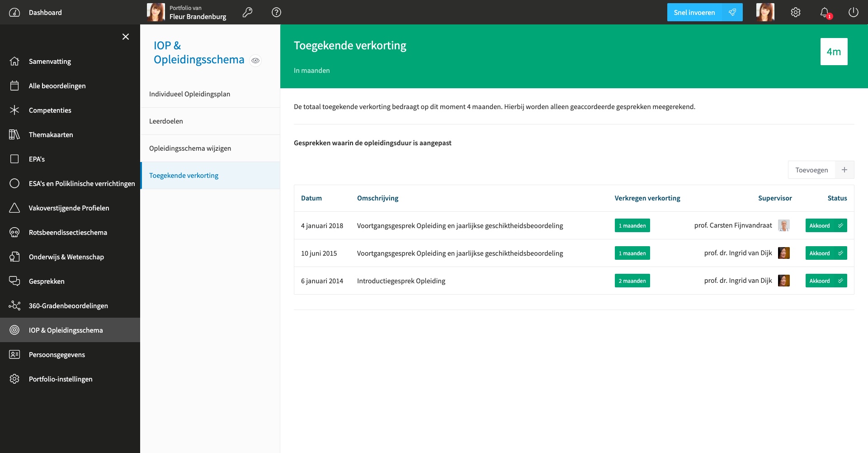Click the Snel invoeren button

pyautogui.click(x=705, y=12)
